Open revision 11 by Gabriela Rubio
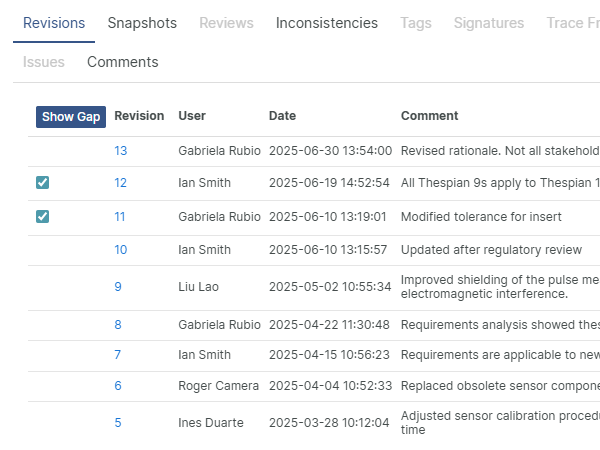The width and height of the screenshot is (600, 450). click(120, 217)
